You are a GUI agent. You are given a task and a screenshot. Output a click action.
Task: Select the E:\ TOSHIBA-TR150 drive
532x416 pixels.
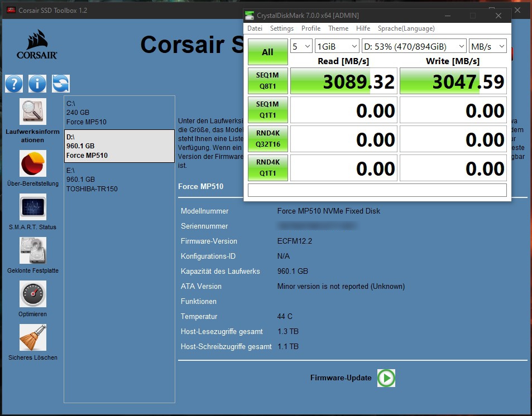119,180
